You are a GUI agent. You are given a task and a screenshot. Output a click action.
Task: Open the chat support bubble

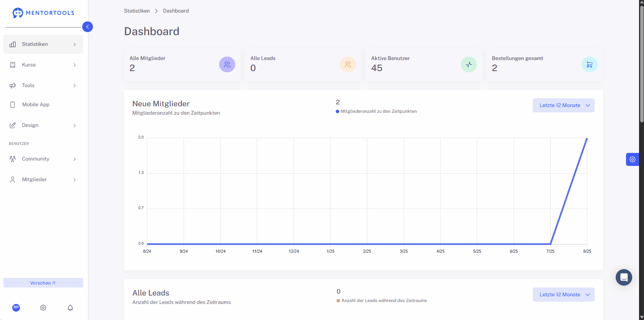coord(624,277)
